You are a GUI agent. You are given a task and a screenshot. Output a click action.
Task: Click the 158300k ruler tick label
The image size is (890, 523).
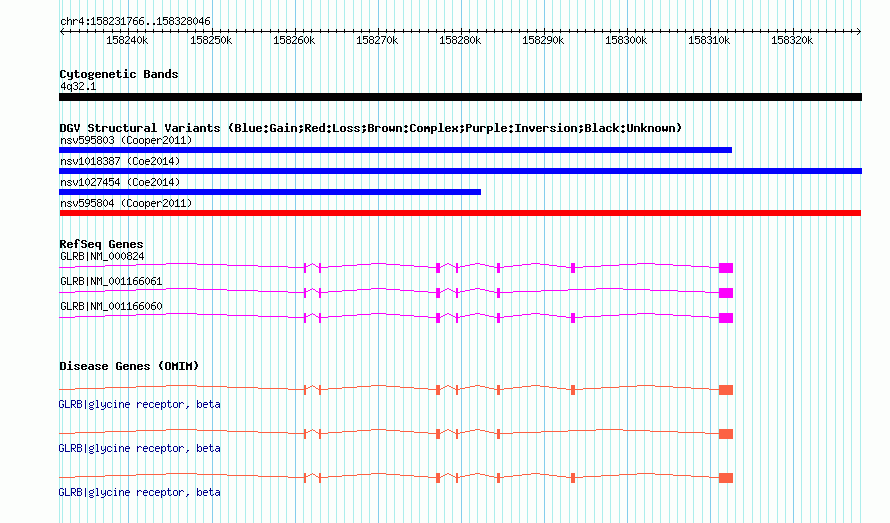click(625, 40)
